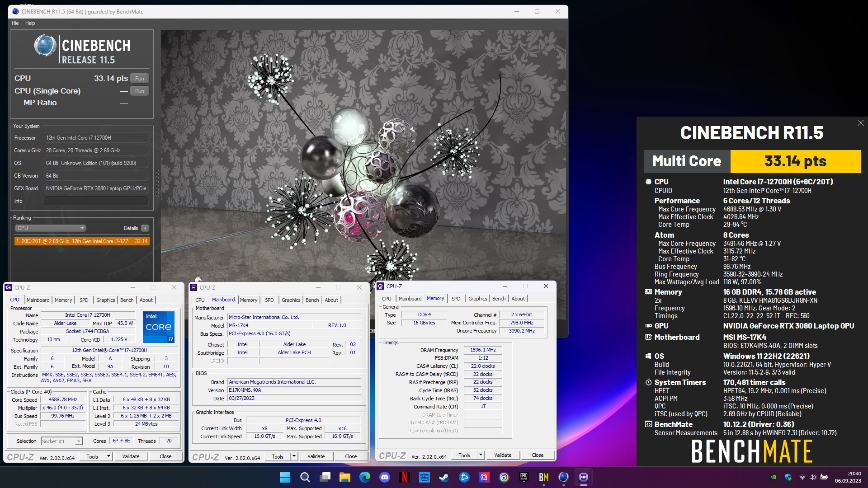Open Graphics tab in left CPU-Z window
The width and height of the screenshot is (868, 488).
tap(106, 300)
